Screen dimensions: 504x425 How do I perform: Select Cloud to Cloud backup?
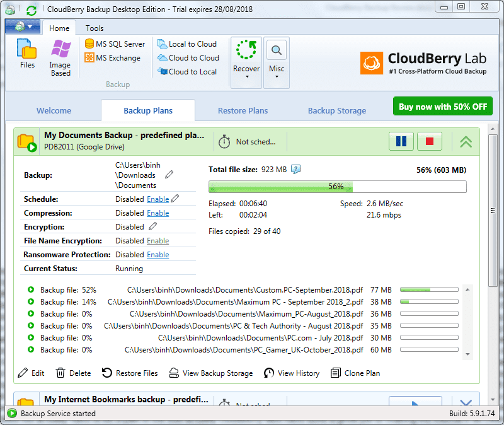pos(188,58)
